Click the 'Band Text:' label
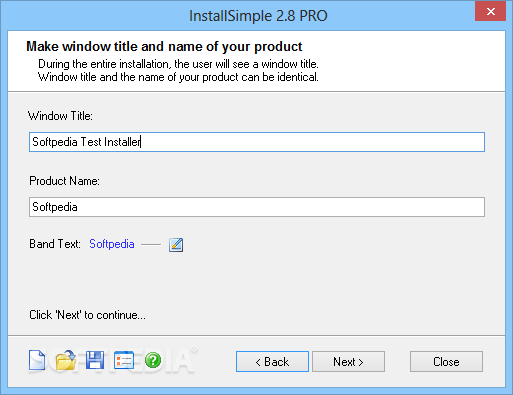513x395 pixels. point(55,244)
